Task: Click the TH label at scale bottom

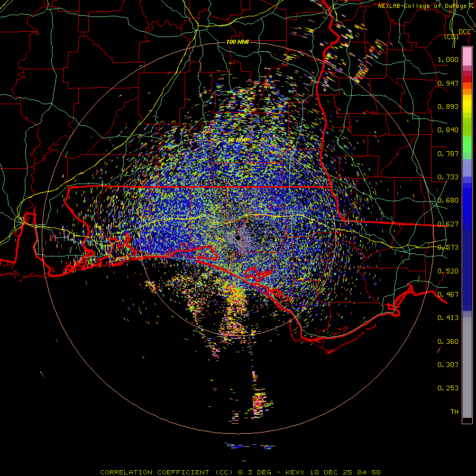Action: (x=454, y=412)
